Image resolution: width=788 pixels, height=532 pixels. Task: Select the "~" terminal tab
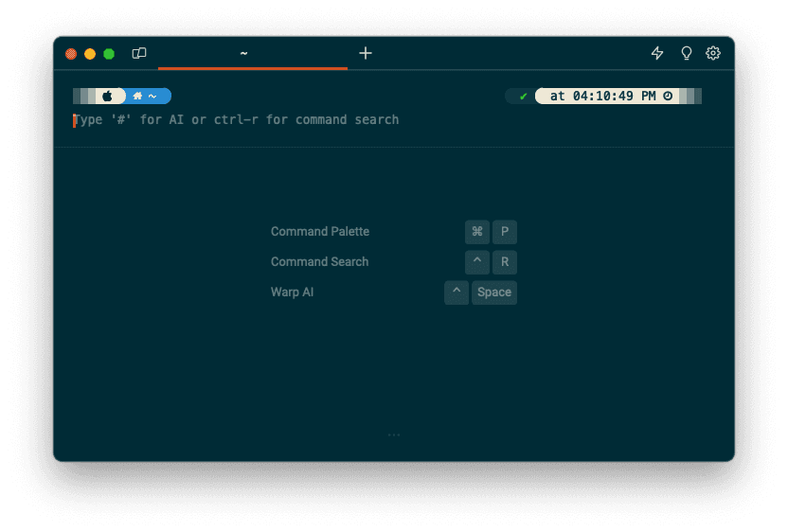243,54
